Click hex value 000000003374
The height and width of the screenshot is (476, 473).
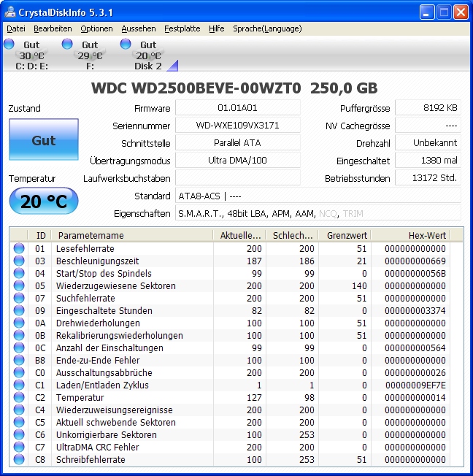(x=415, y=311)
